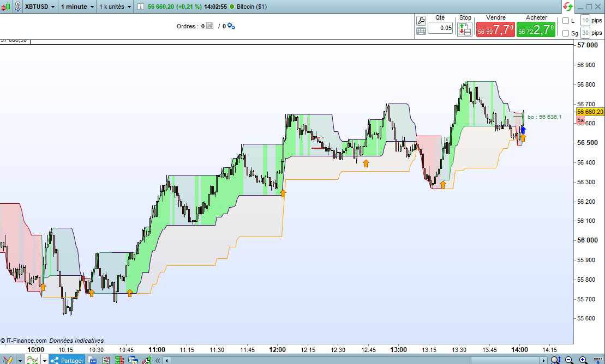Click the document list icon in bottom toolbar

[106, 360]
